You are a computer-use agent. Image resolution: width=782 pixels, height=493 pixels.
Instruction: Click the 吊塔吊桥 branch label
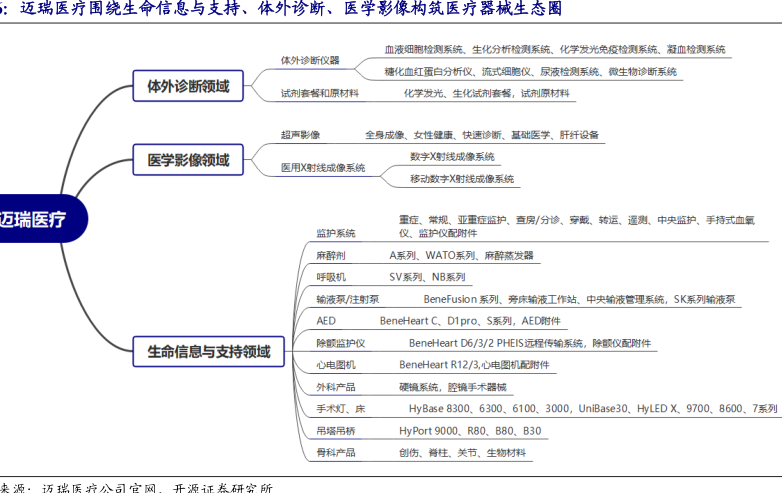(336, 431)
